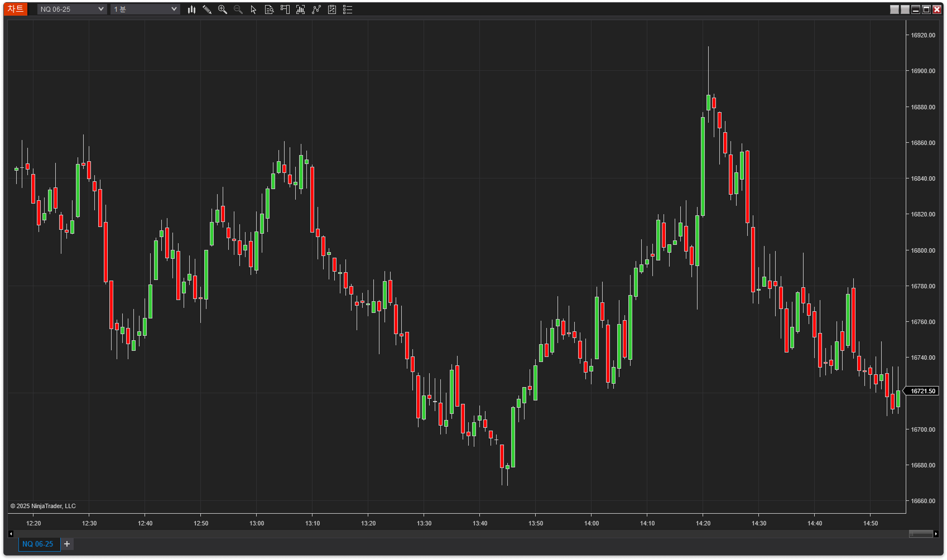Click the 14:40 time axis label
The width and height of the screenshot is (947, 560).
tap(815, 523)
